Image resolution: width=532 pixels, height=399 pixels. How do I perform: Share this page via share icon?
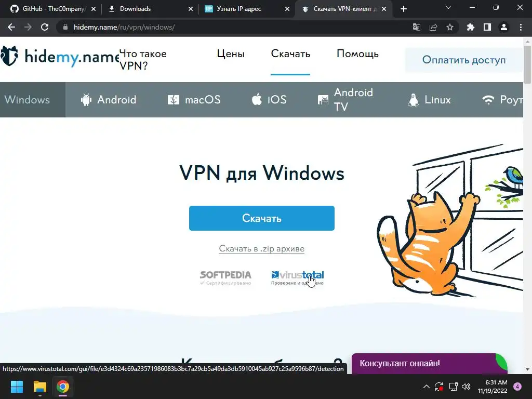pyautogui.click(x=433, y=27)
